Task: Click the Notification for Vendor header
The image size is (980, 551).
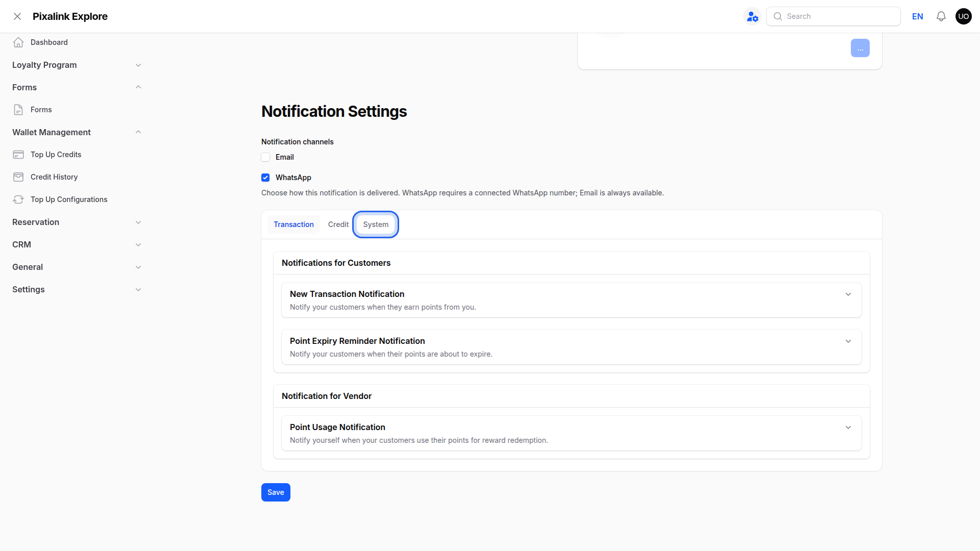Action: pyautogui.click(x=327, y=396)
